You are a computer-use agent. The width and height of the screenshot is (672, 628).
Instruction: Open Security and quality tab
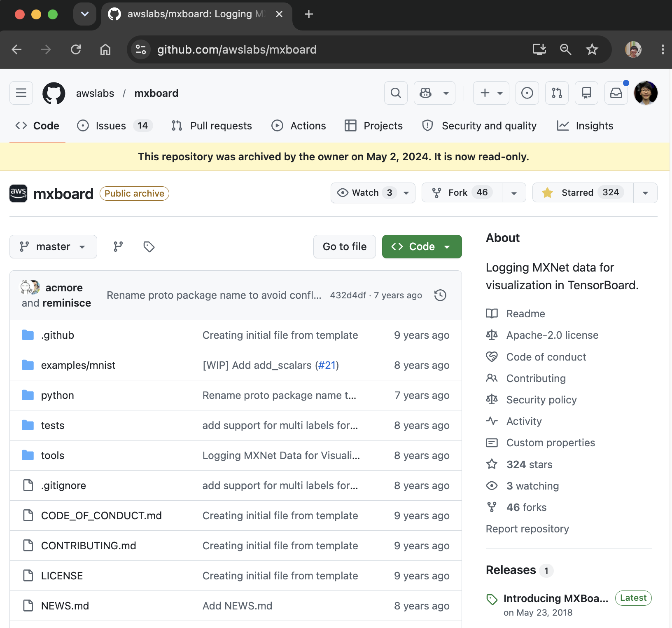click(479, 126)
